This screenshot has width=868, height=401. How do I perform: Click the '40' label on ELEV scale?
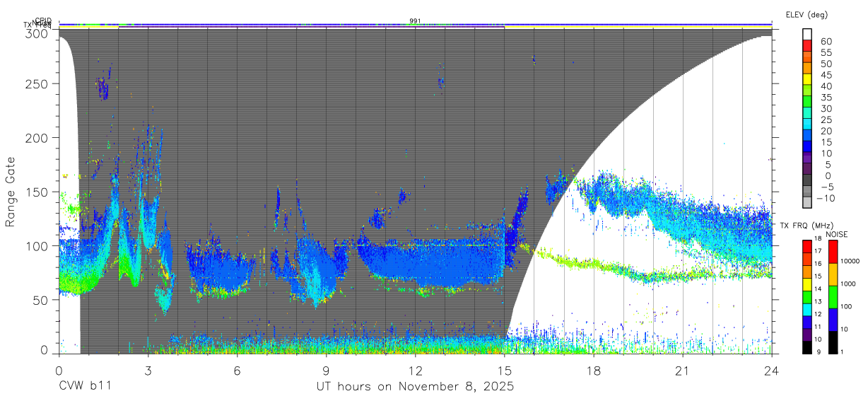point(826,86)
